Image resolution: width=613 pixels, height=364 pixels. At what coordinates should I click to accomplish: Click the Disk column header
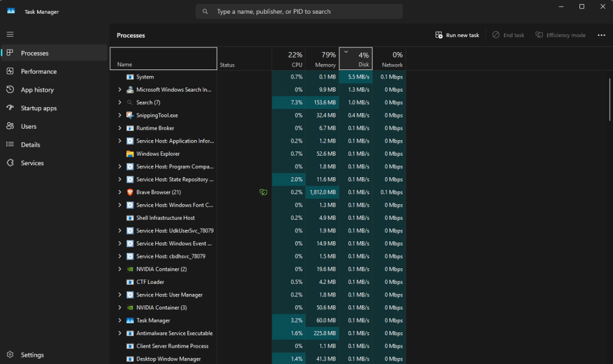tap(356, 59)
